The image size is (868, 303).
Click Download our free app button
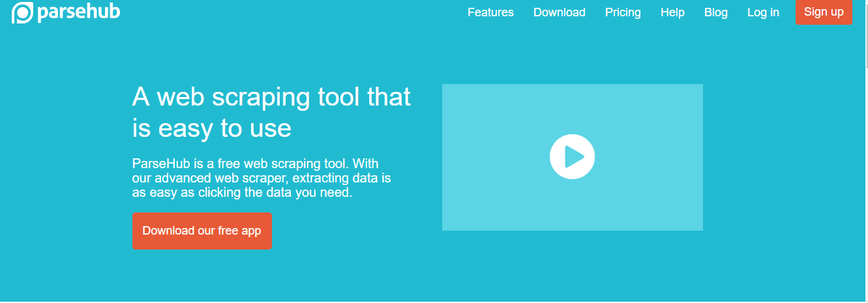click(x=202, y=231)
